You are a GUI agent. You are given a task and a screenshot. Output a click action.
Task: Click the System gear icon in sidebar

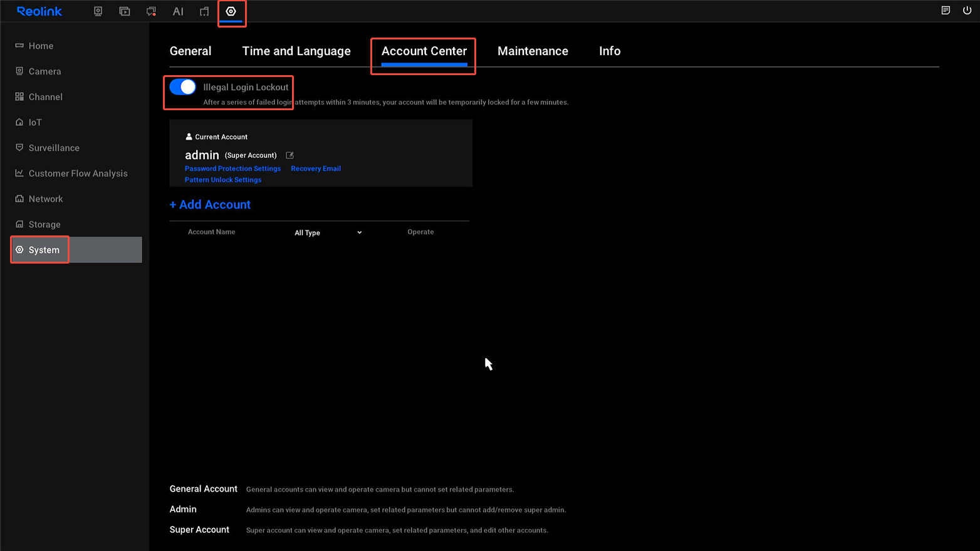(x=19, y=249)
